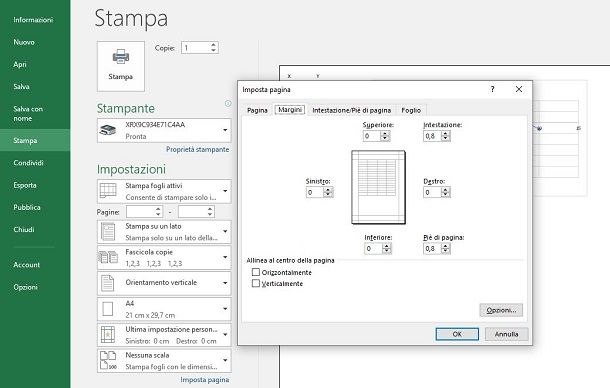
Task: Choose Salva con nome in sidebar
Action: [x=28, y=113]
